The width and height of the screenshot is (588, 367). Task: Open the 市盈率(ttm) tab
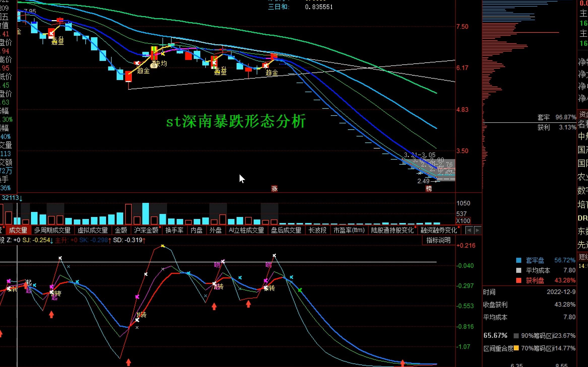tap(349, 230)
